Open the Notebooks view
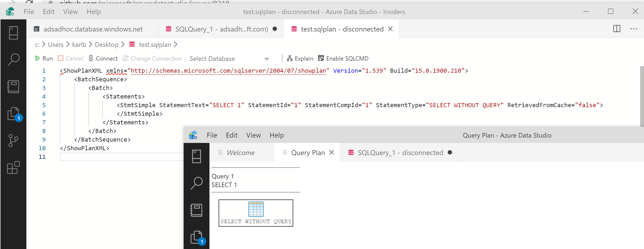 click(x=13, y=86)
